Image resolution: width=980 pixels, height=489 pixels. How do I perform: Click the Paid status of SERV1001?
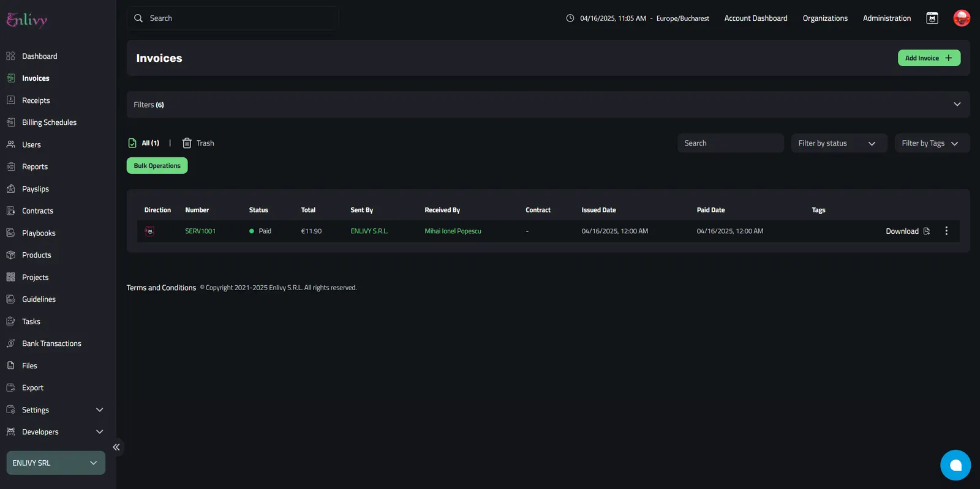260,231
